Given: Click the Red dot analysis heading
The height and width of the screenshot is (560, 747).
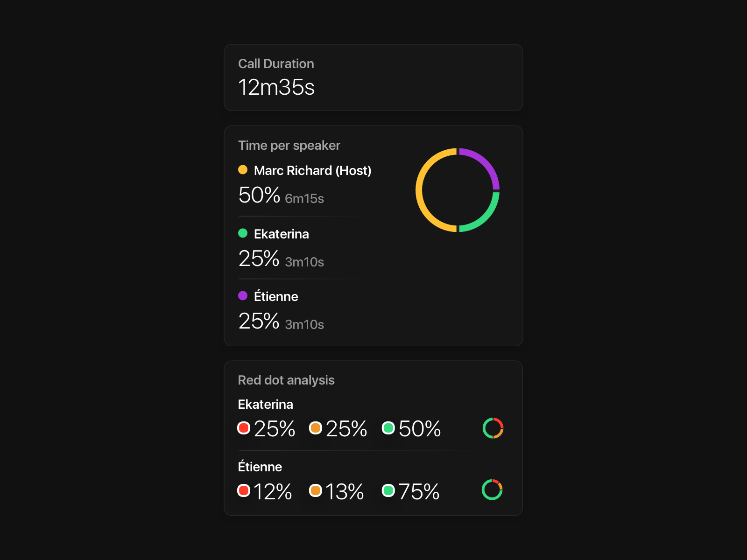Looking at the screenshot, I should click(x=286, y=380).
